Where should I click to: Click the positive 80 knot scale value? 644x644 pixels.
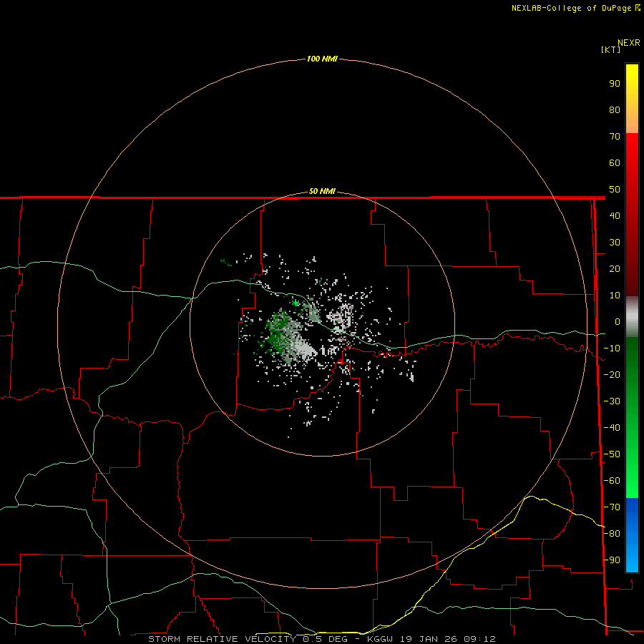[615, 109]
